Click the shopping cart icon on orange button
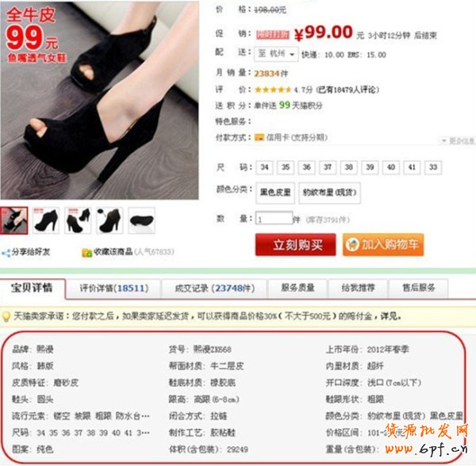 pyautogui.click(x=352, y=245)
